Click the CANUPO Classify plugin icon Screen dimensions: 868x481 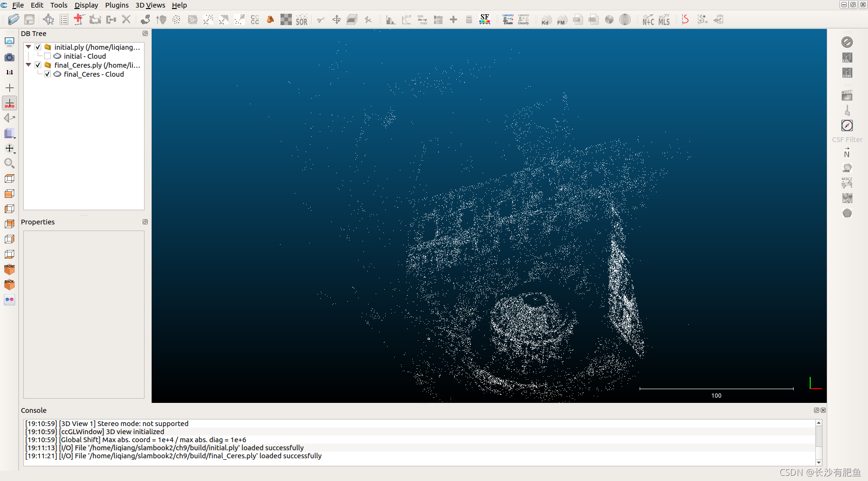pos(524,19)
